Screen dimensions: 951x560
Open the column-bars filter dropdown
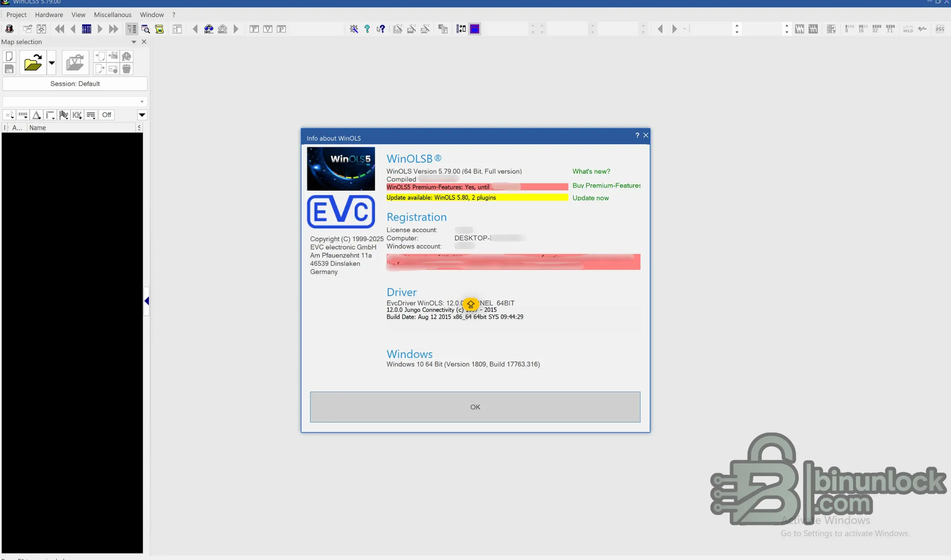click(x=23, y=115)
